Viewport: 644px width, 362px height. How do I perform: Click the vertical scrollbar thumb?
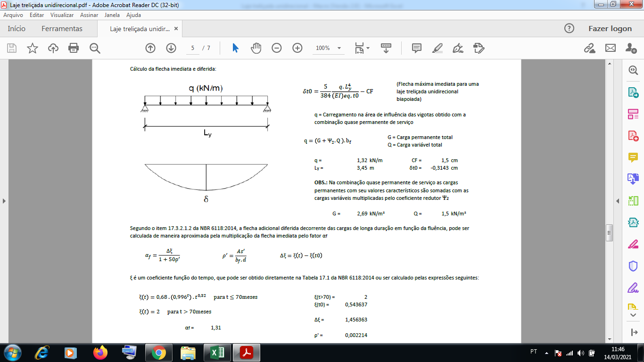(x=609, y=232)
